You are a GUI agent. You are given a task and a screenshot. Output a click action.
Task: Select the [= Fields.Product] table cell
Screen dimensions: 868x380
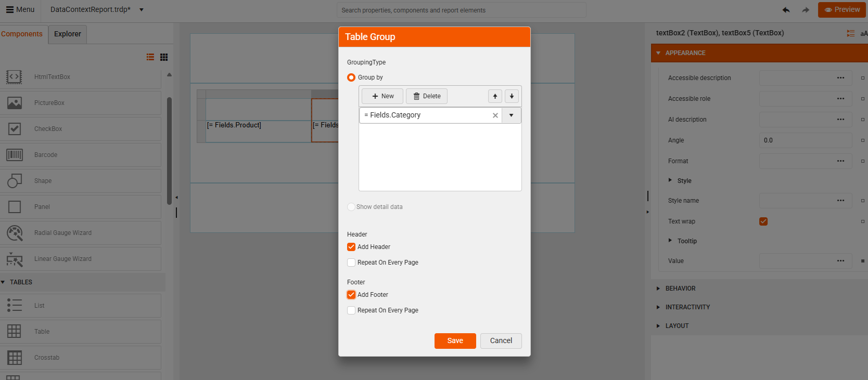(259, 131)
